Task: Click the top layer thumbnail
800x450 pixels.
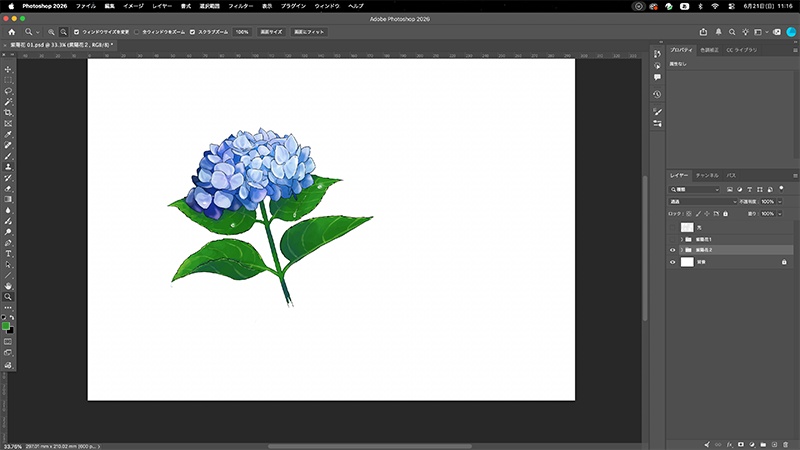Action: click(687, 228)
